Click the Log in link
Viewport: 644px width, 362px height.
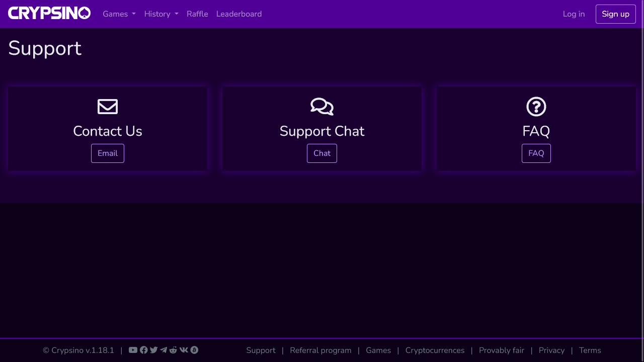(574, 14)
